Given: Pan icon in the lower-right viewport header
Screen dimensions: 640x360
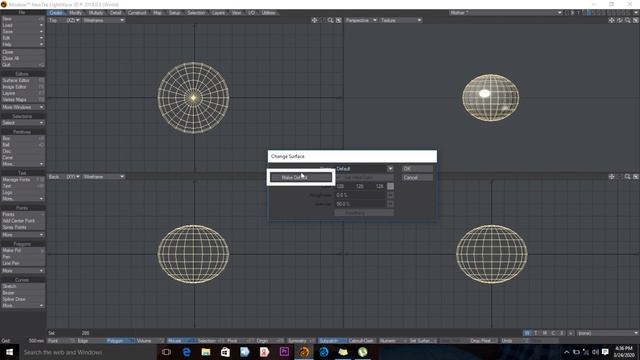Looking at the screenshot, I should click(611, 177).
